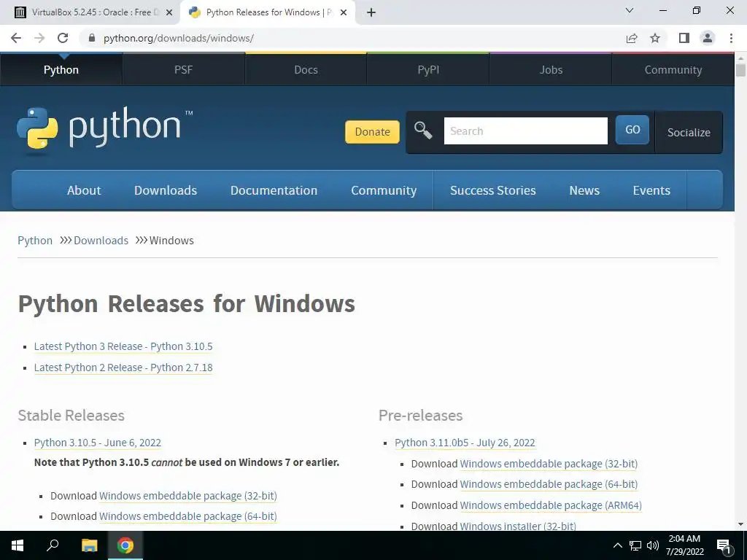The width and height of the screenshot is (747, 560).
Task: Select the Python Releases browser tab
Action: coord(268,12)
